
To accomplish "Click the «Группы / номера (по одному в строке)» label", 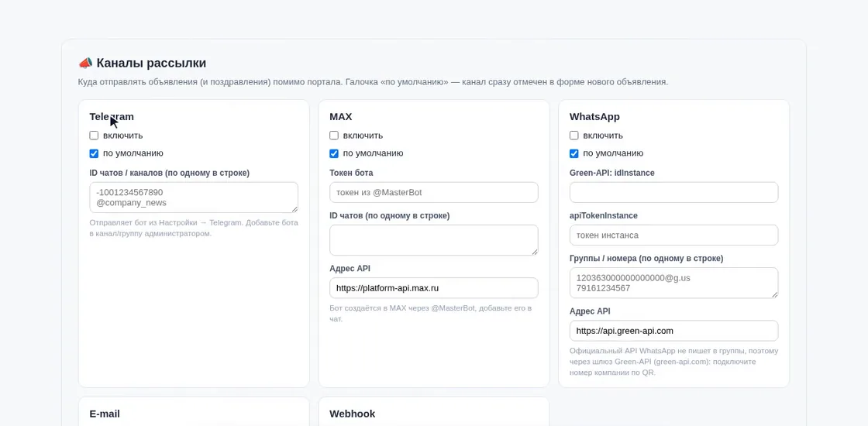I will pyautogui.click(x=646, y=259).
